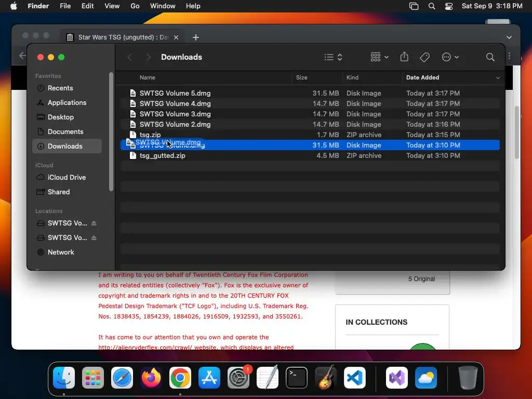532x399 pixels.
Task: Open GarageBand from the Dock
Action: coord(326,377)
